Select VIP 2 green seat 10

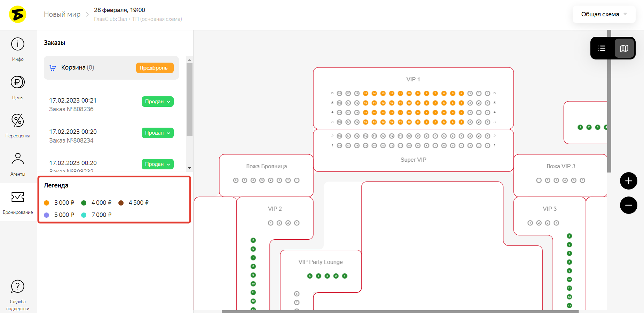coord(253,284)
